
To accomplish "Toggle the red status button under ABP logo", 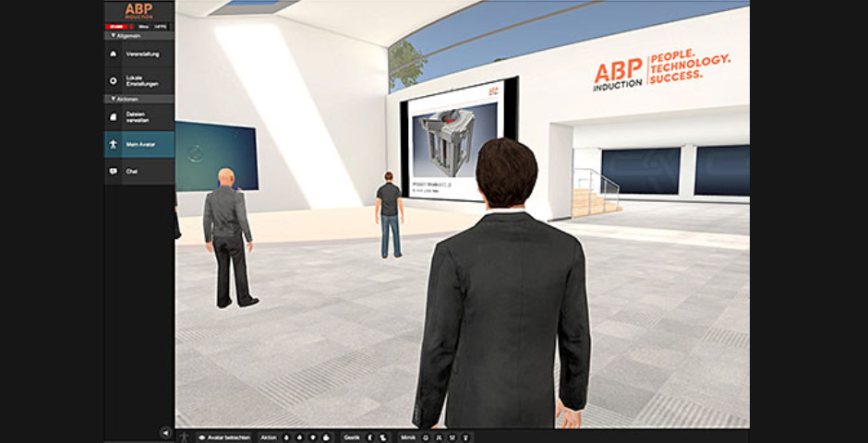I will click(116, 28).
